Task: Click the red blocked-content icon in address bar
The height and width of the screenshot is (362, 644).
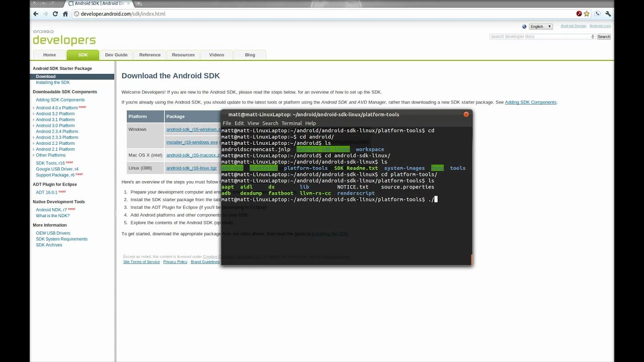Action: (x=579, y=14)
